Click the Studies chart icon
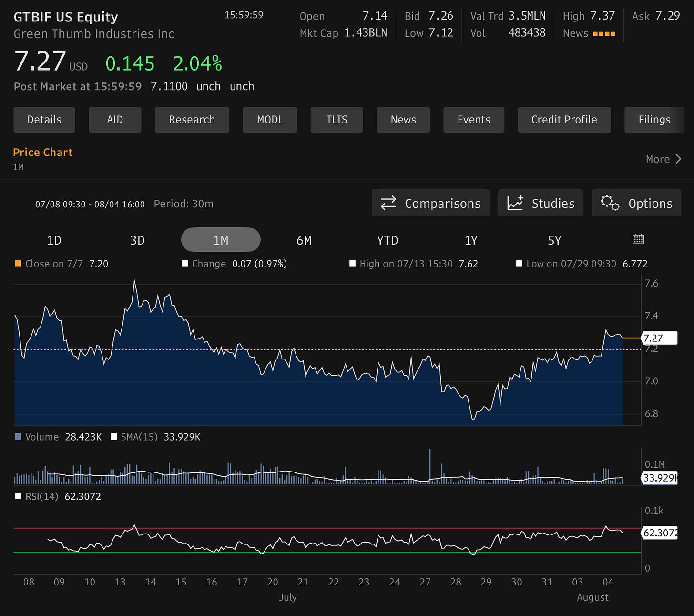This screenshot has height=616, width=694. tap(515, 203)
